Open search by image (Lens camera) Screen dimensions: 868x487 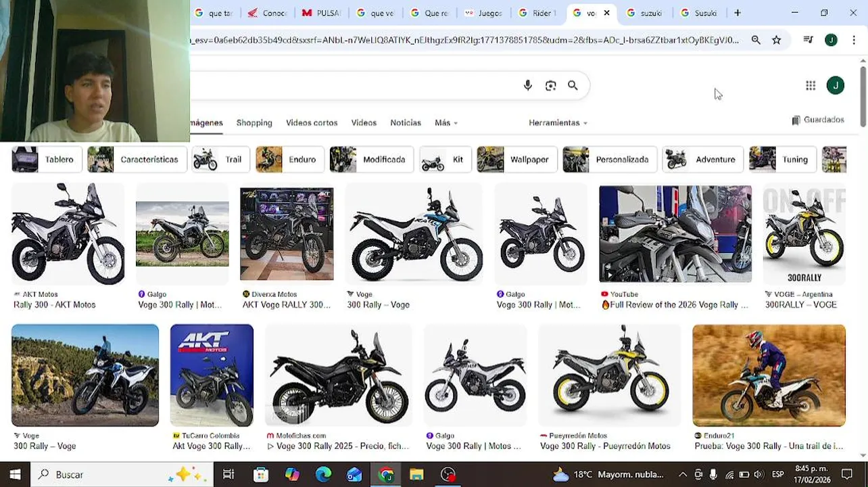[x=550, y=85]
